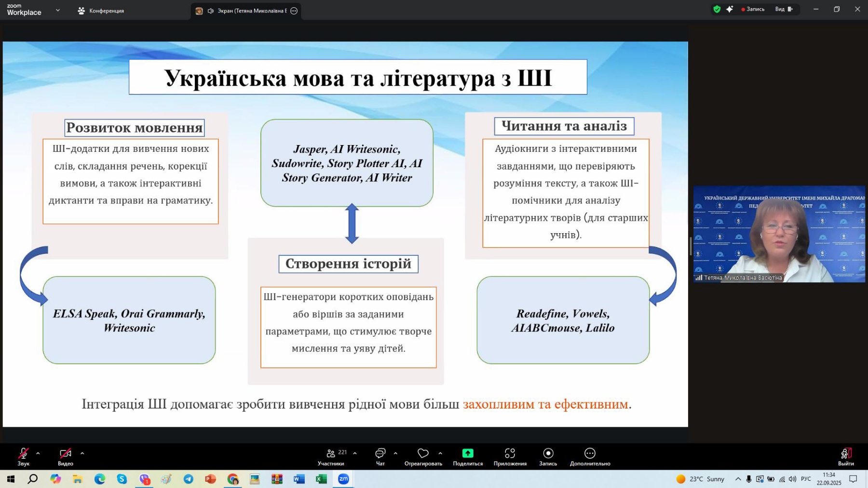Click the divider handle beside the video panel
868x488 pixels.
pos(691,246)
